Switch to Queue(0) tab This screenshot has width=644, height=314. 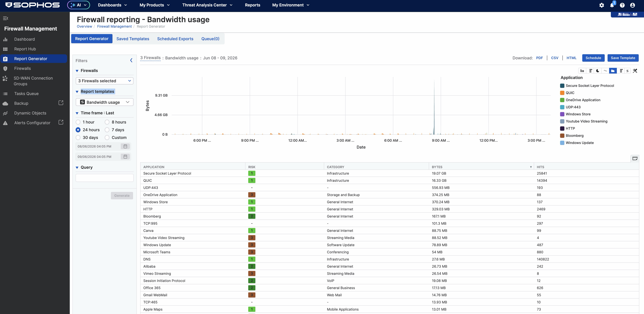tap(210, 39)
